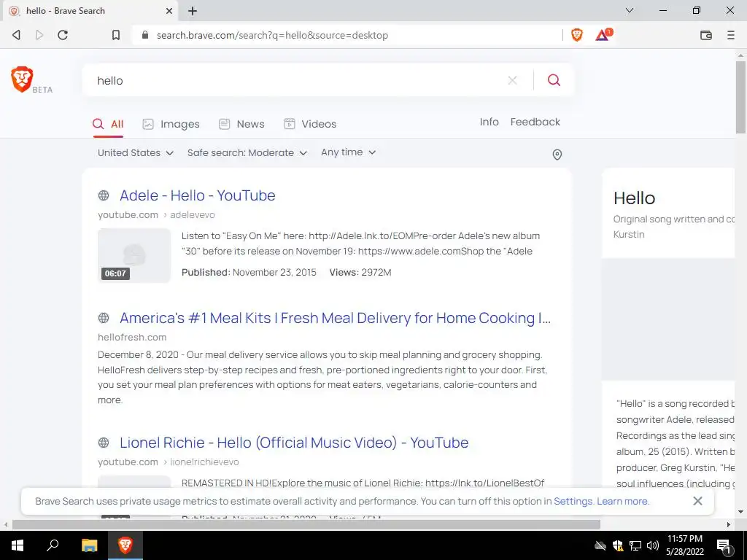
Task: Click the vertical scrollbar thumb
Action: tap(740, 97)
